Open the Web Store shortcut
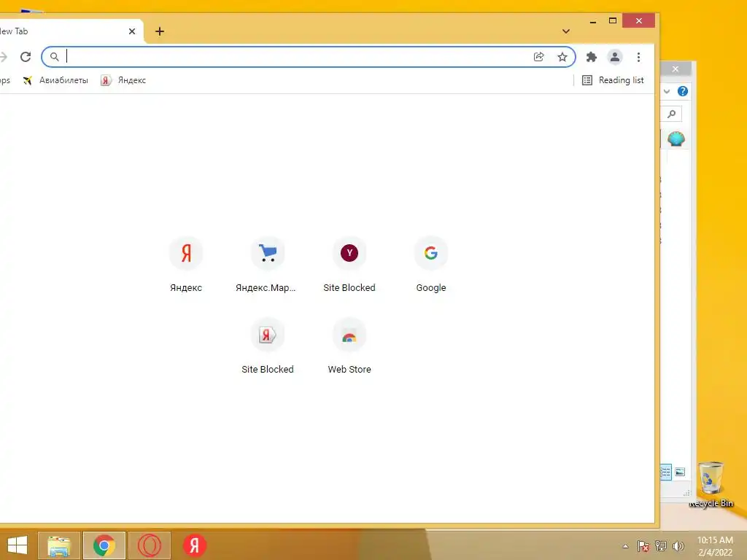The height and width of the screenshot is (560, 747). [x=349, y=346]
